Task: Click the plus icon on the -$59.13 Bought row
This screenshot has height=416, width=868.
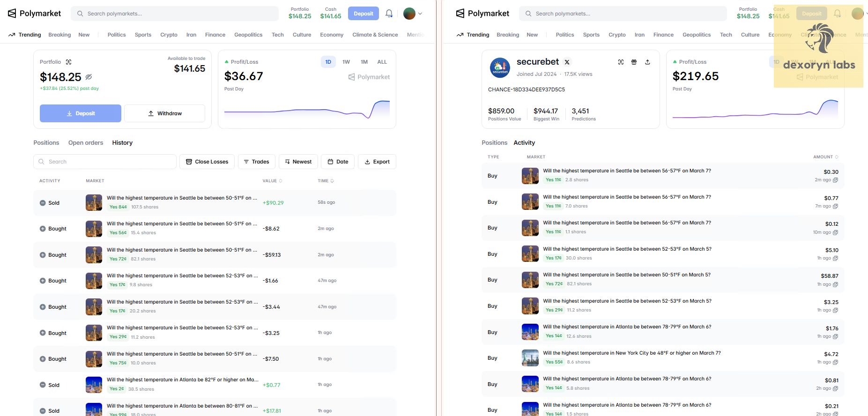Action: (x=43, y=255)
